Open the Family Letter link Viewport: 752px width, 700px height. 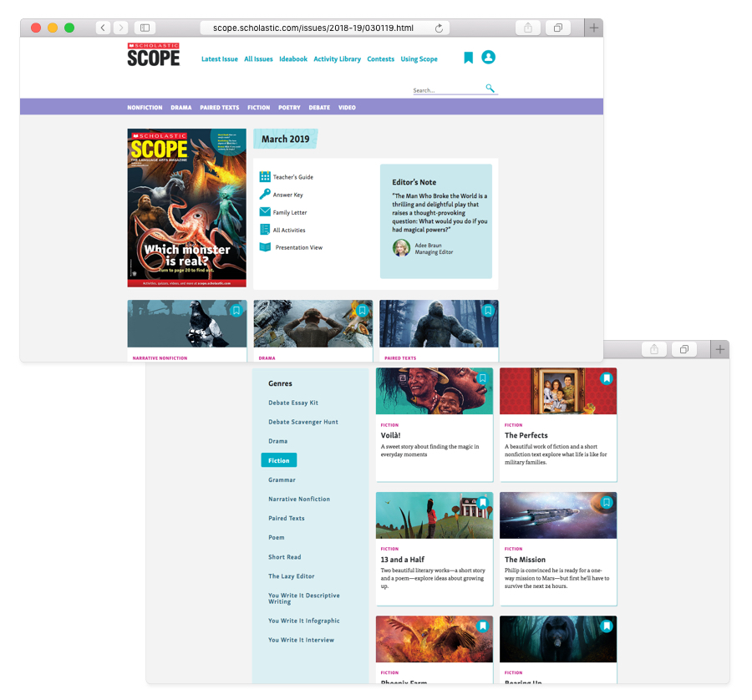(x=290, y=212)
